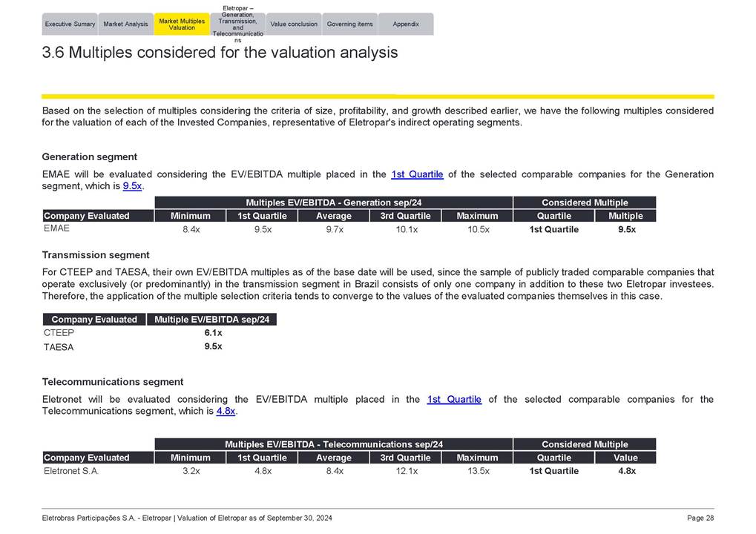The height and width of the screenshot is (534, 756).
Task: Switch to the Market Analysis tab
Action: pos(125,24)
